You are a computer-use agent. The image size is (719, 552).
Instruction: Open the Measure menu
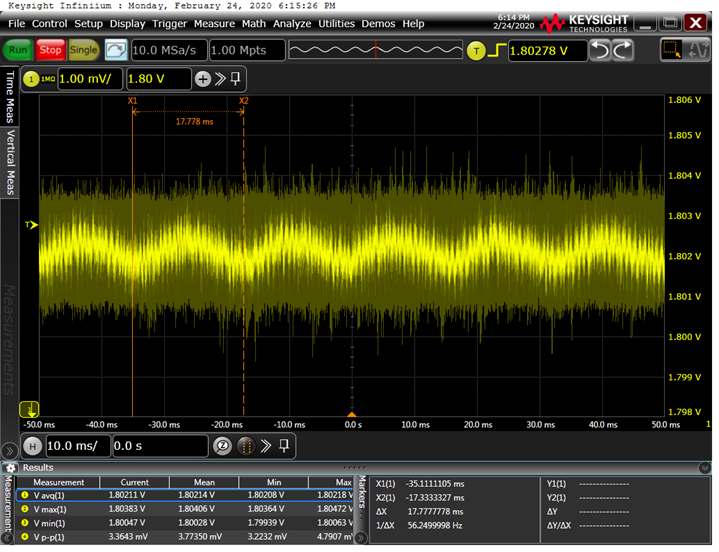214,23
